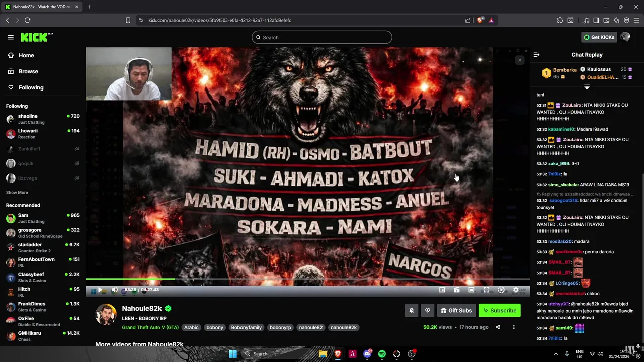Viewport: 644px width, 362px height.
Task: Toggle the heart follow button
Action: coord(428,311)
